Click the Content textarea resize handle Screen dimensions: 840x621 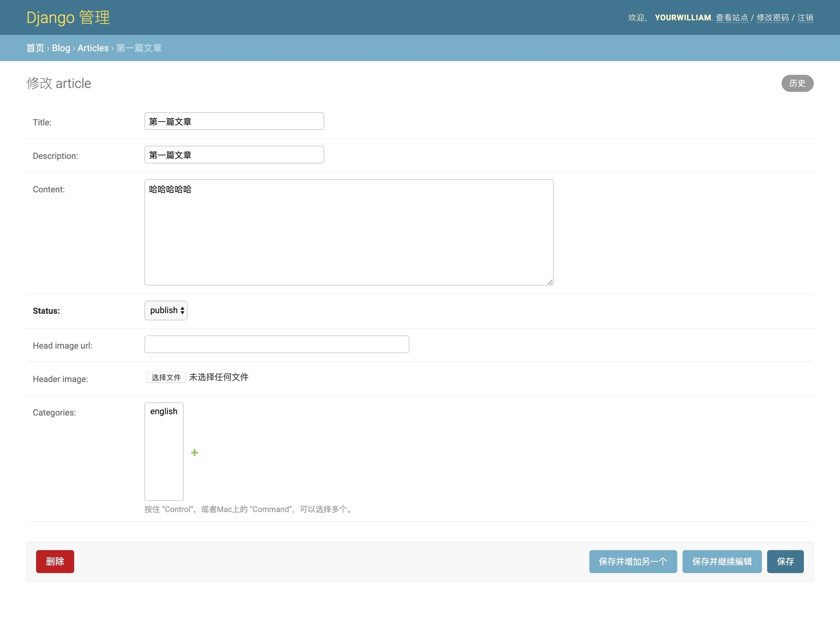(550, 282)
